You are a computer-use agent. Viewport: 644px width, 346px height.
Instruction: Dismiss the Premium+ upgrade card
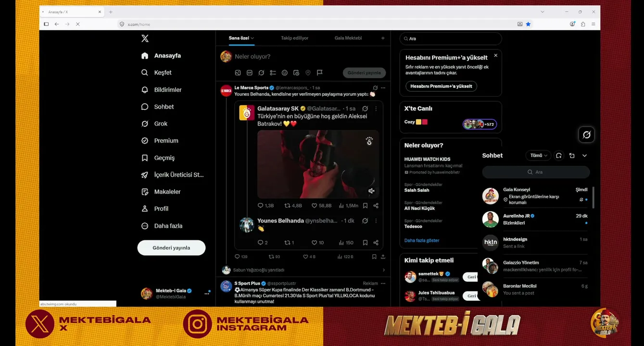pyautogui.click(x=495, y=56)
